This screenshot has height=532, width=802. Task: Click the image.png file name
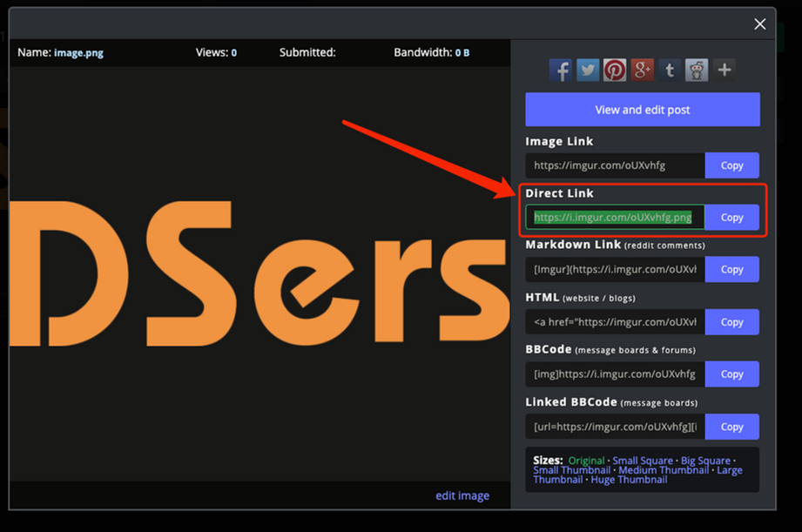pos(78,53)
